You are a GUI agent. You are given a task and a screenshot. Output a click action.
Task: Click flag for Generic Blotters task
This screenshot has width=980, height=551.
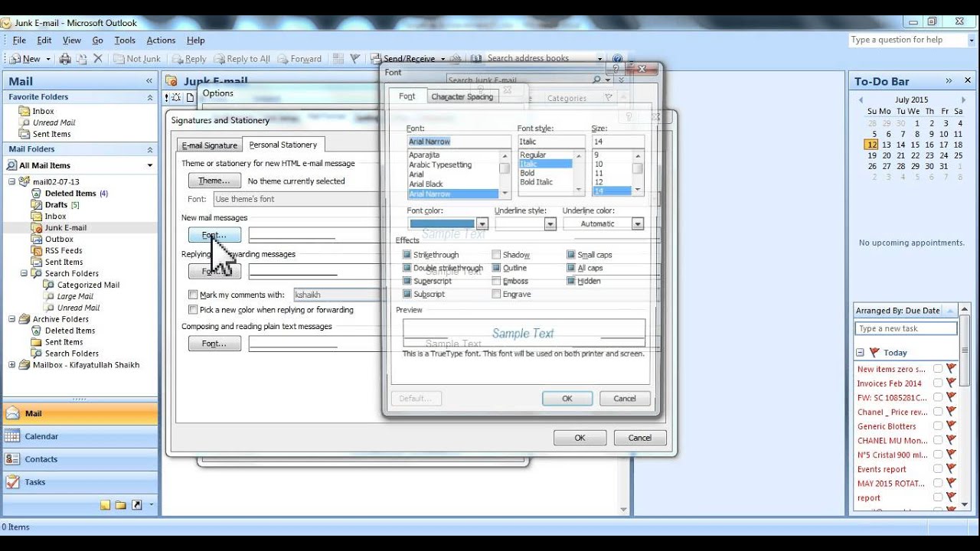click(x=951, y=426)
